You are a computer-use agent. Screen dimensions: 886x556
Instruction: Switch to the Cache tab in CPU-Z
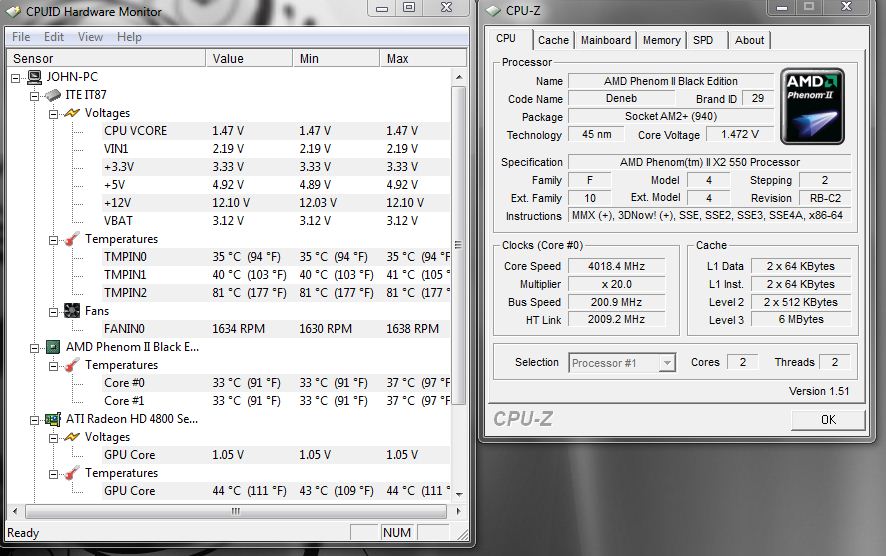point(553,40)
